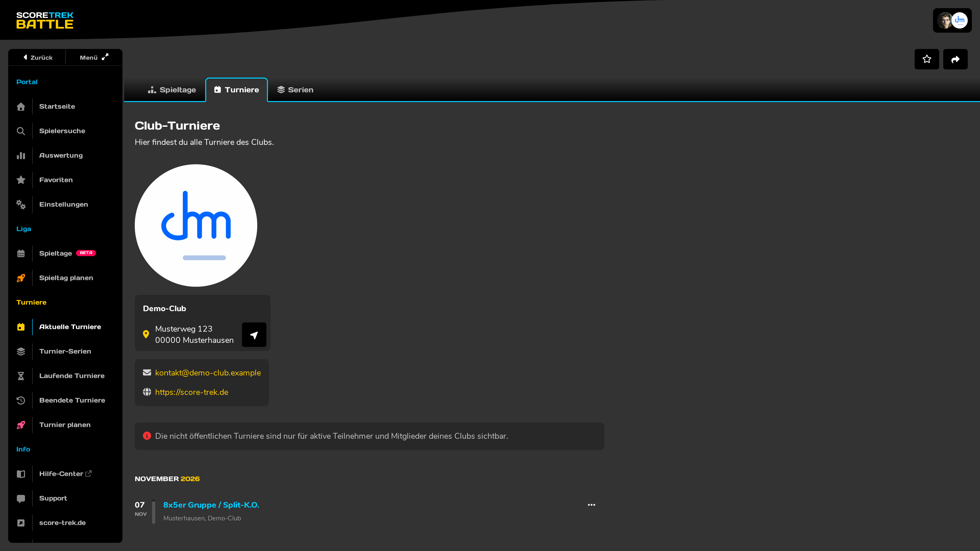
Task: Click the Support chat bubble icon
Action: click(x=21, y=498)
